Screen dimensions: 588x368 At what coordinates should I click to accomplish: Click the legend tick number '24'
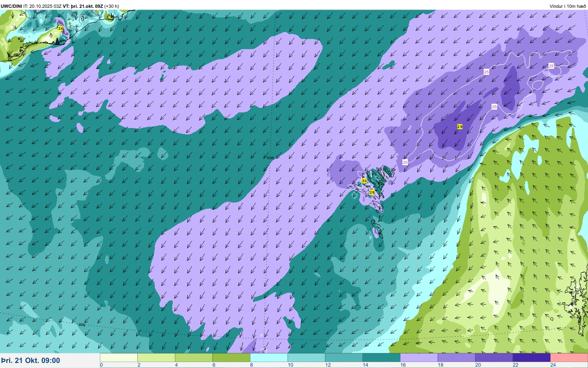(x=553, y=365)
